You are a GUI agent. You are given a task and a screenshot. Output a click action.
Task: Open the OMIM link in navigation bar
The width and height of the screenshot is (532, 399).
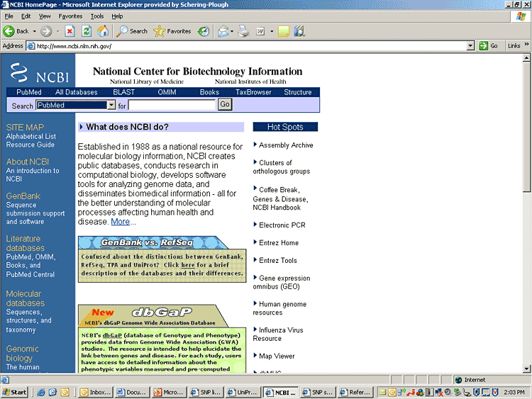[167, 92]
